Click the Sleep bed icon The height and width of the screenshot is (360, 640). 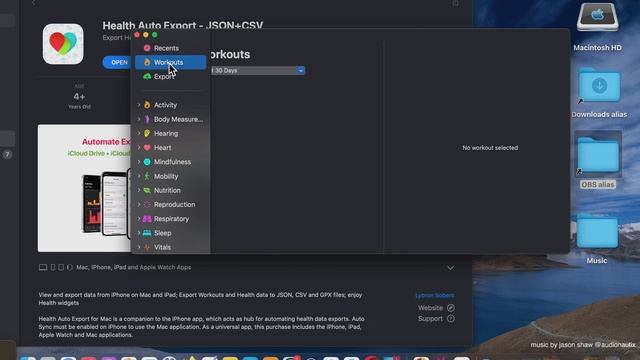coord(147,233)
